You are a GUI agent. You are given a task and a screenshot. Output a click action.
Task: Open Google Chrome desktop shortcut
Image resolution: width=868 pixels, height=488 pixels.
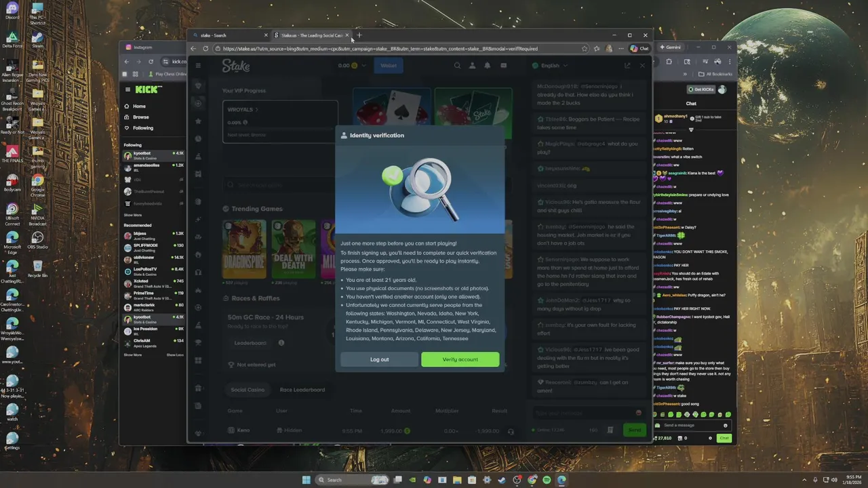(37, 184)
